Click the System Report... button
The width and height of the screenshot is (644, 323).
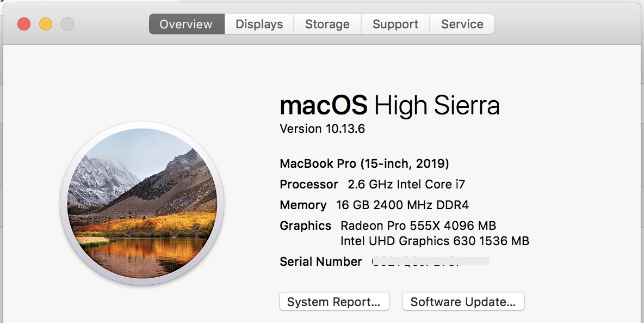pos(335,302)
